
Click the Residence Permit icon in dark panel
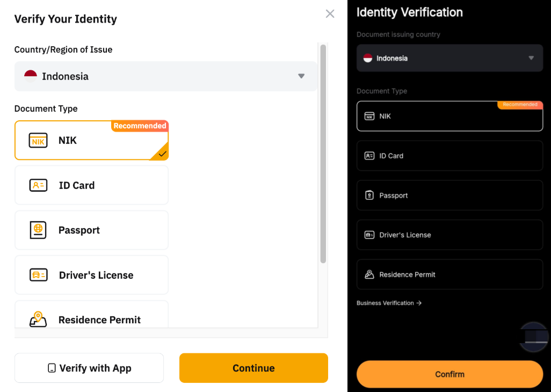click(x=369, y=274)
